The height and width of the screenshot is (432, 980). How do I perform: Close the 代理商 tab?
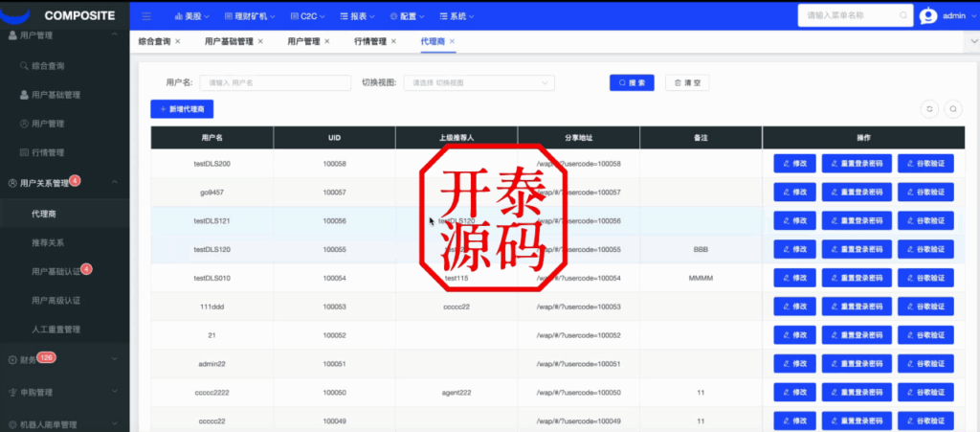click(x=452, y=41)
